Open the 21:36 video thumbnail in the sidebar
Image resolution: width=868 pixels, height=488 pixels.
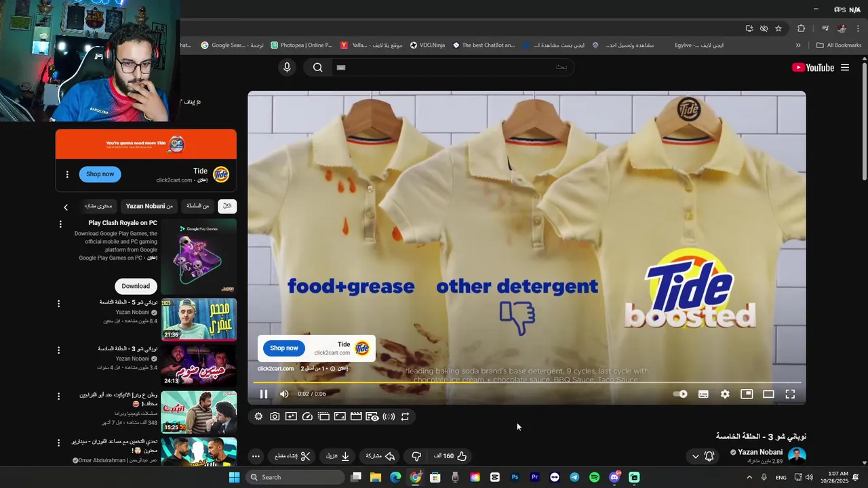(199, 319)
